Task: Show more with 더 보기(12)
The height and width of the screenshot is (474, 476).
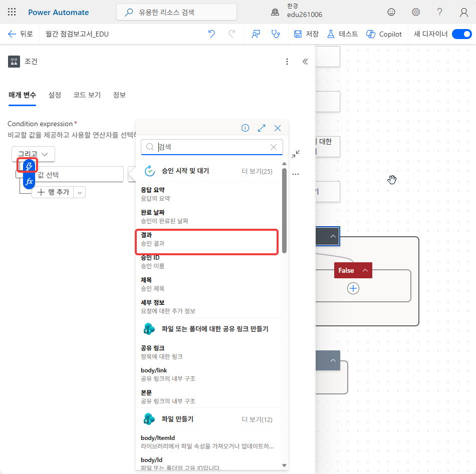Action: coord(257,419)
